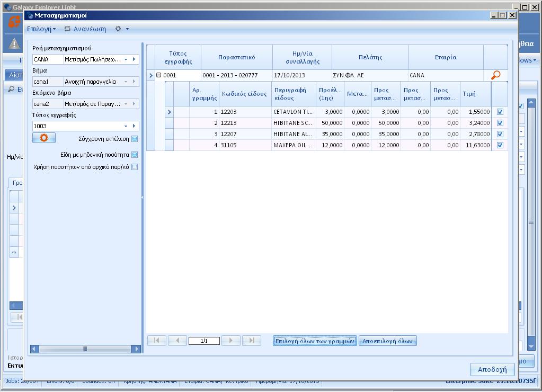
Task: Uncheck the row checkbox for item 31105
Action: click(x=500, y=145)
